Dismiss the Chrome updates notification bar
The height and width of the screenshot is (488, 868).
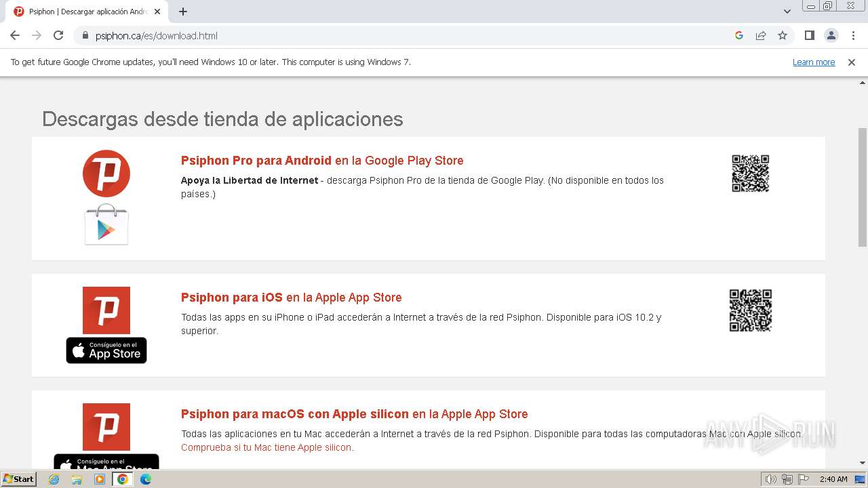coord(852,62)
